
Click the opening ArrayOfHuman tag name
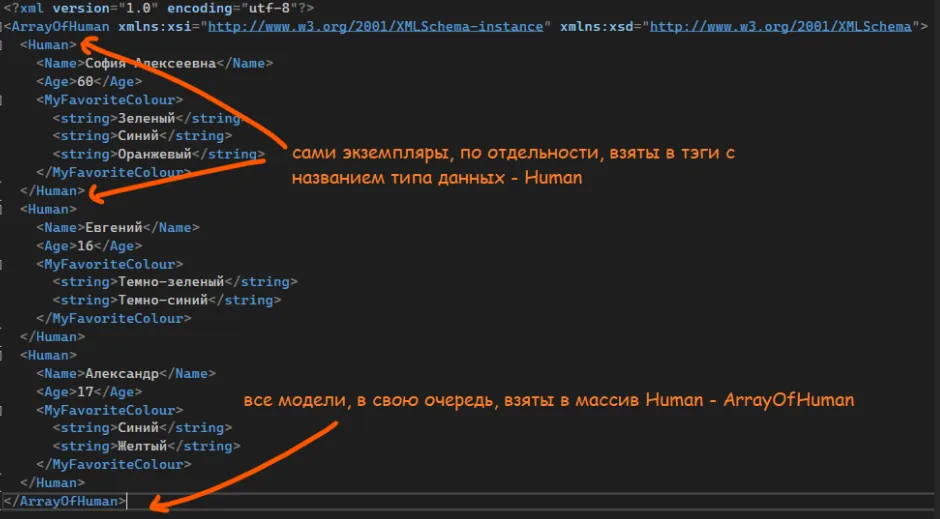coord(61,26)
